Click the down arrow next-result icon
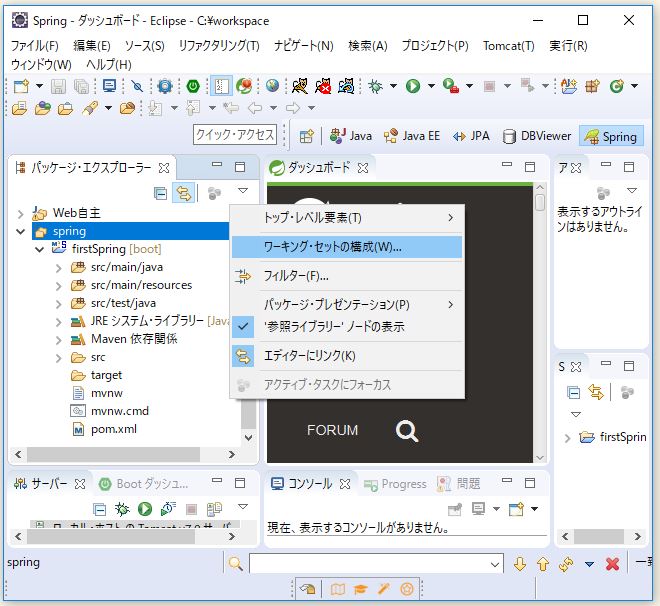Viewport: 660px width, 606px height. [520, 564]
